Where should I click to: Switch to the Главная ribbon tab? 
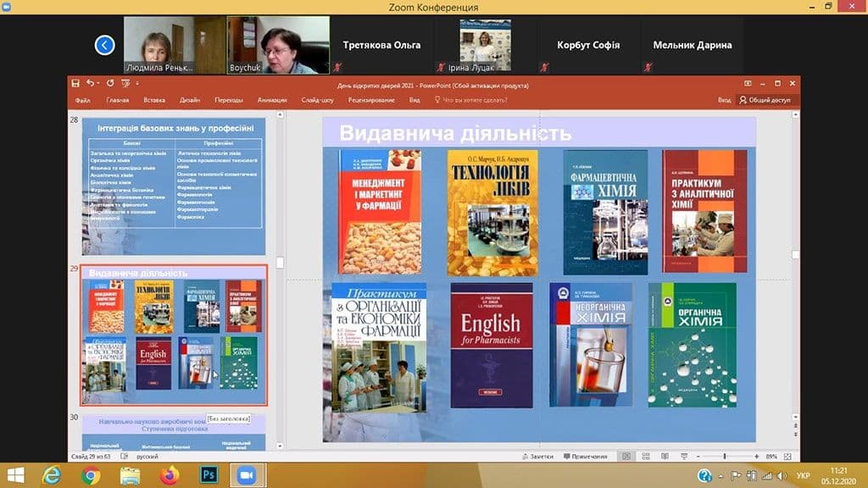[117, 100]
